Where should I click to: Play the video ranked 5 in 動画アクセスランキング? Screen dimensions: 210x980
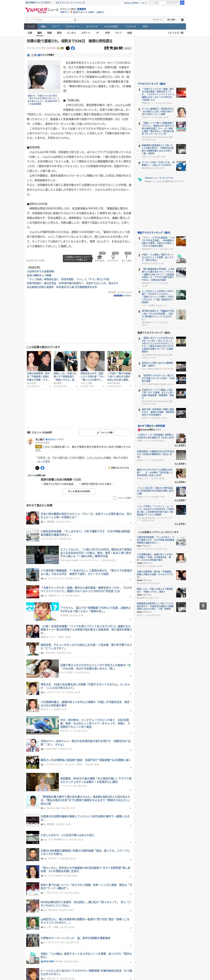181,413
